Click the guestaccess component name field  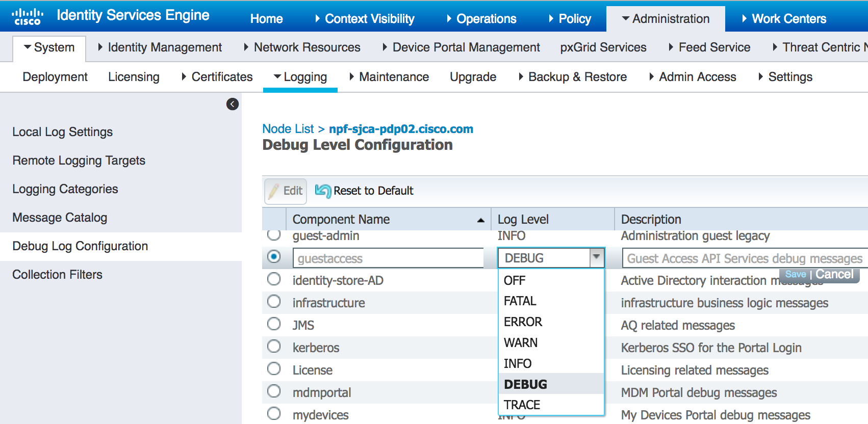click(x=388, y=258)
